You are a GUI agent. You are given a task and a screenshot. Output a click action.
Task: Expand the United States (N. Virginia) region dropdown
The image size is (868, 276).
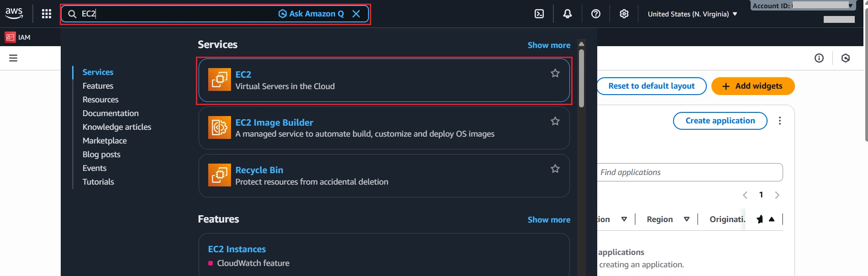click(x=692, y=14)
